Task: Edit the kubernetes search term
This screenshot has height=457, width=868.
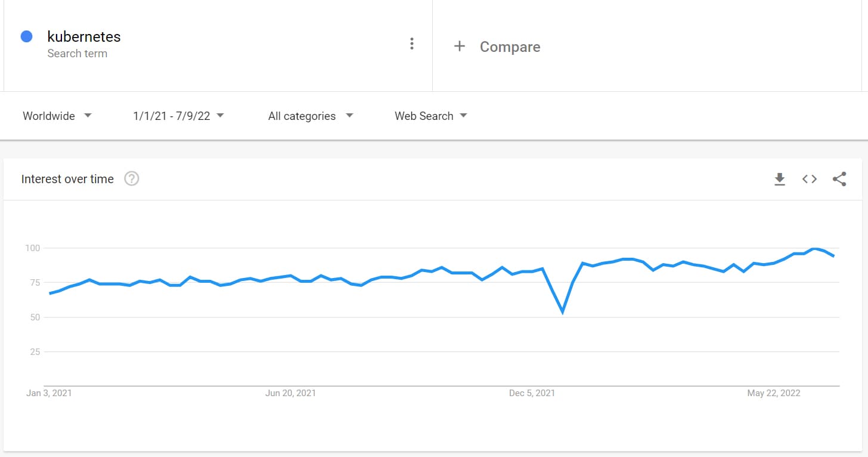Action: (84, 36)
